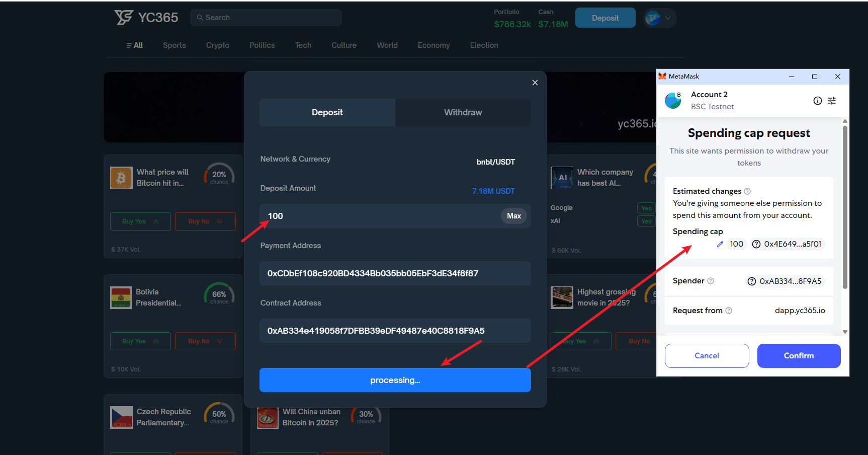This screenshot has width=868, height=455.
Task: Select the World category tab
Action: (x=387, y=45)
